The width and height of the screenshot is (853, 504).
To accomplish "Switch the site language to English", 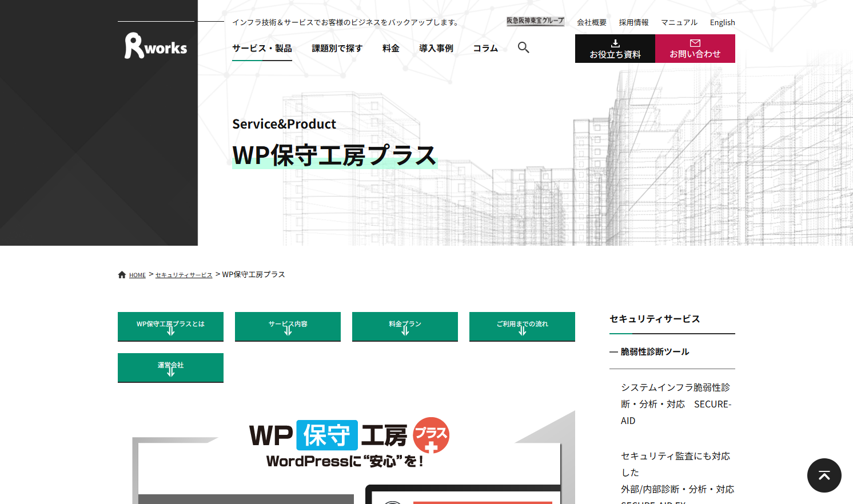I will [x=722, y=22].
